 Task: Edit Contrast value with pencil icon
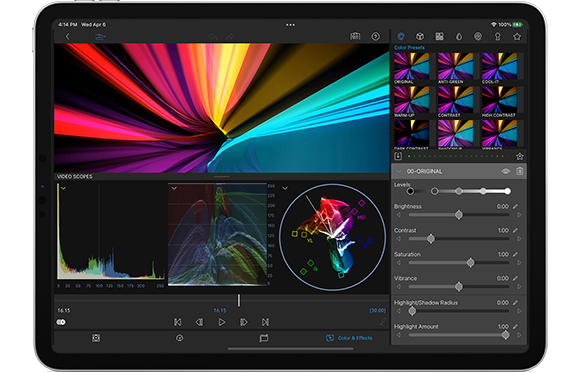[515, 231]
